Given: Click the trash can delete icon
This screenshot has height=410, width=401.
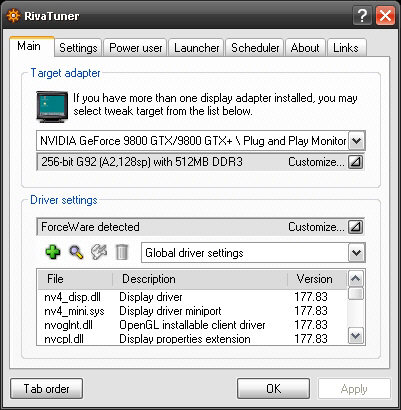Looking at the screenshot, I should click(x=121, y=252).
